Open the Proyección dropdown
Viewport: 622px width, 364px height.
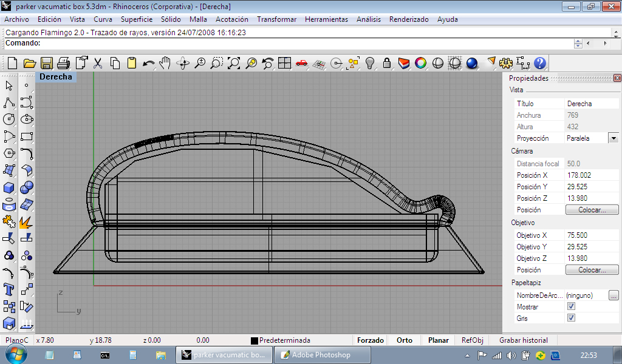click(613, 138)
